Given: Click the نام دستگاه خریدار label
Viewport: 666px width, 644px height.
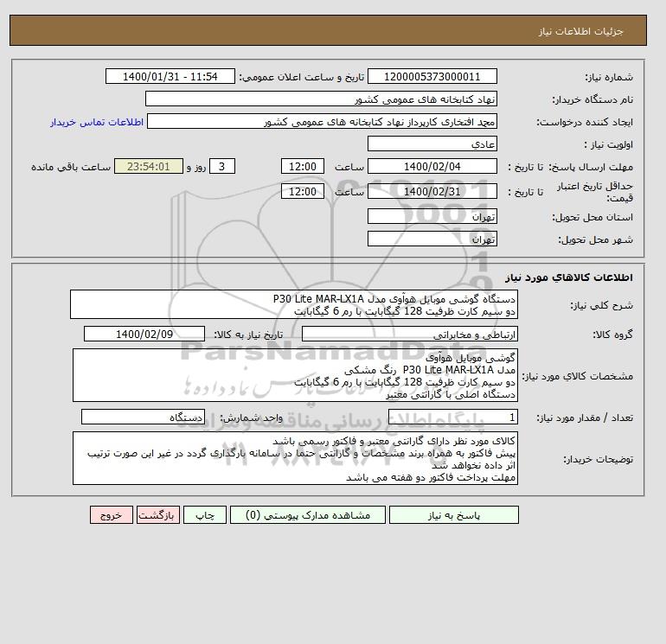Looking at the screenshot, I should 592,99.
